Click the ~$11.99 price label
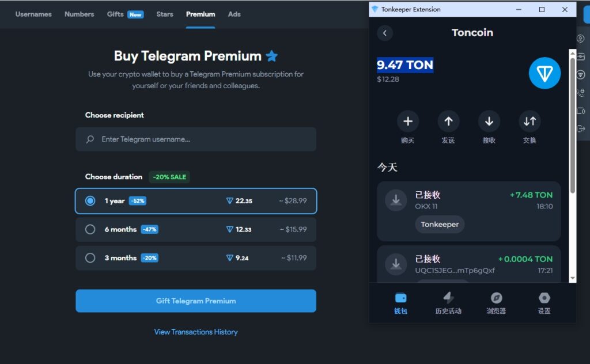 [294, 258]
